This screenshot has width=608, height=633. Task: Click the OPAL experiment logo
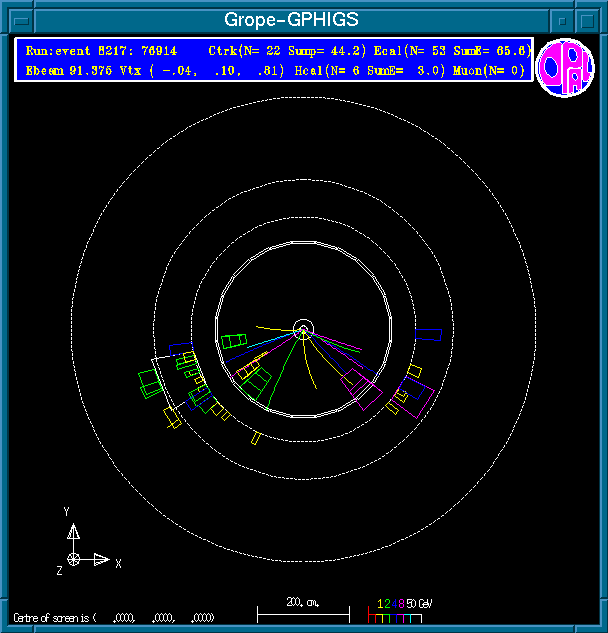[x=565, y=68]
